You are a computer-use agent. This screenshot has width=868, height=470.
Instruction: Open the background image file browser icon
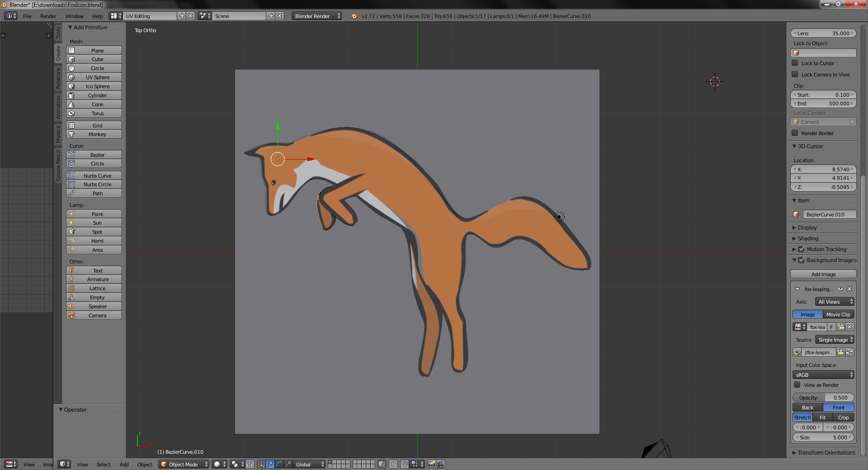point(840,352)
